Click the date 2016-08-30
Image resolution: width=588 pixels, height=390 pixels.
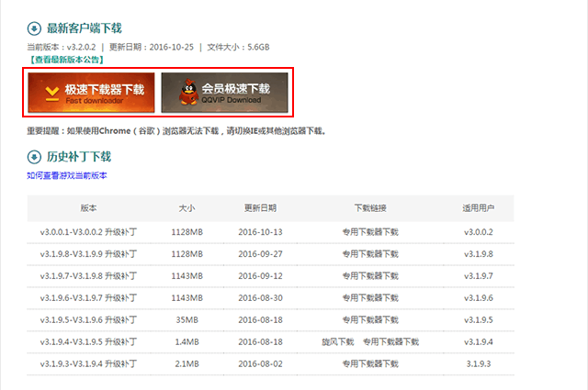point(260,298)
